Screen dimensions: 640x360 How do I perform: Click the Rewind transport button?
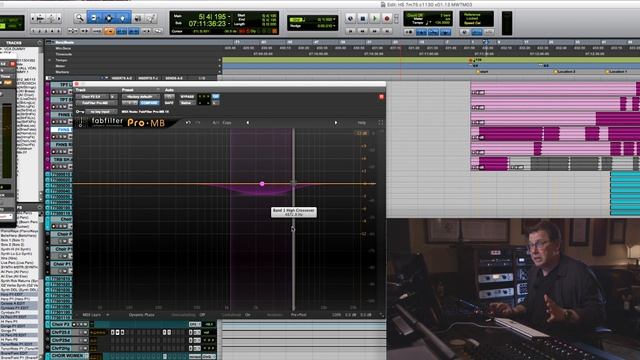[362, 31]
